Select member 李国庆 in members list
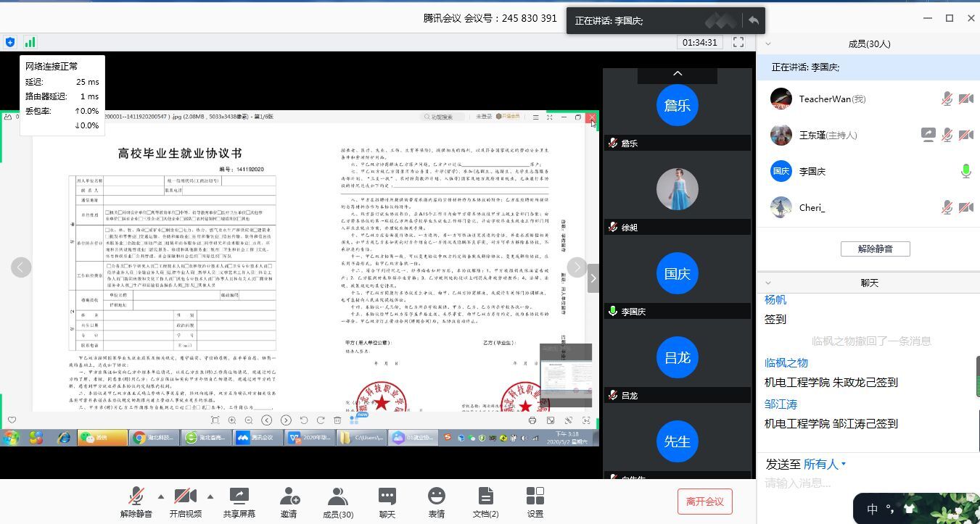The width and height of the screenshot is (980, 524). tap(868, 171)
